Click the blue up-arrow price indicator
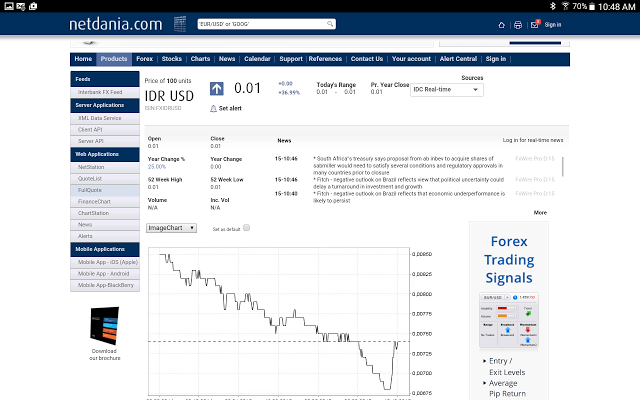Image resolution: width=640 pixels, height=400 pixels. click(x=216, y=89)
